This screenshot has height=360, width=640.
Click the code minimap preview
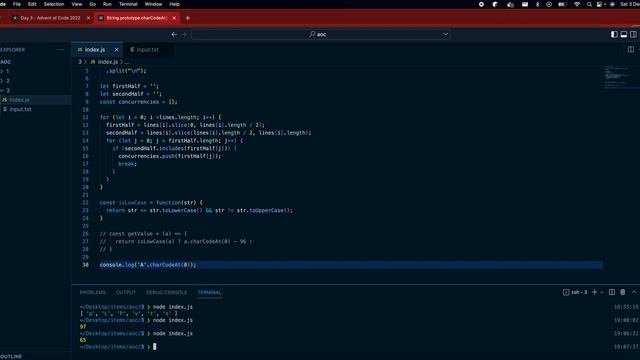point(619,77)
